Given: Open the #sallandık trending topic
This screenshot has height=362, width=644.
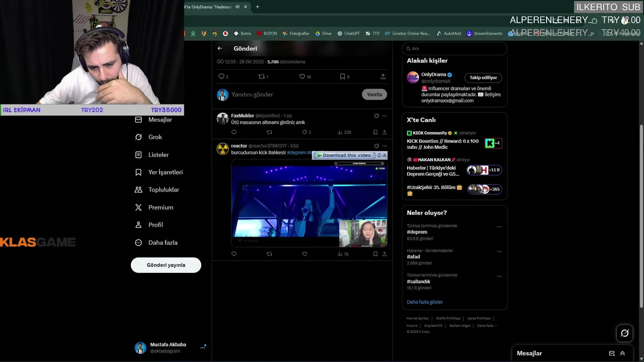Looking at the screenshot, I should 419,282.
